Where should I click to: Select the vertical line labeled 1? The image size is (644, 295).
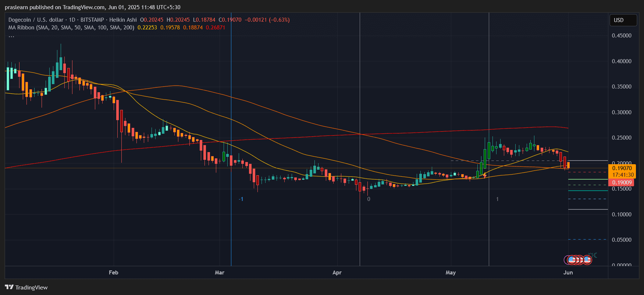click(x=489, y=110)
